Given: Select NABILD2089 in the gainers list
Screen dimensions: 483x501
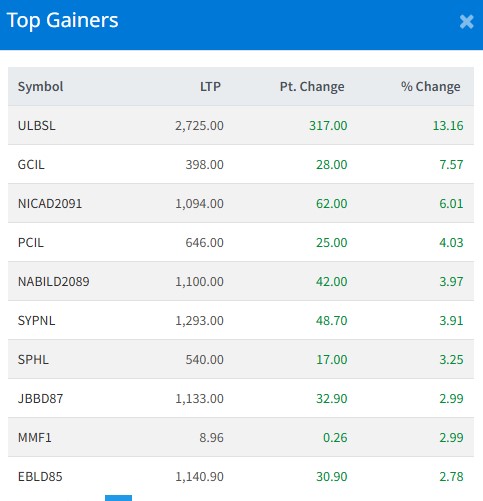Looking at the screenshot, I should click(54, 282).
